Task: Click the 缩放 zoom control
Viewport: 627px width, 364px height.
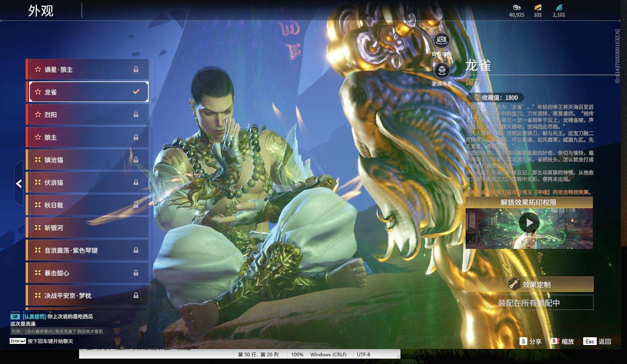Action: 562,342
